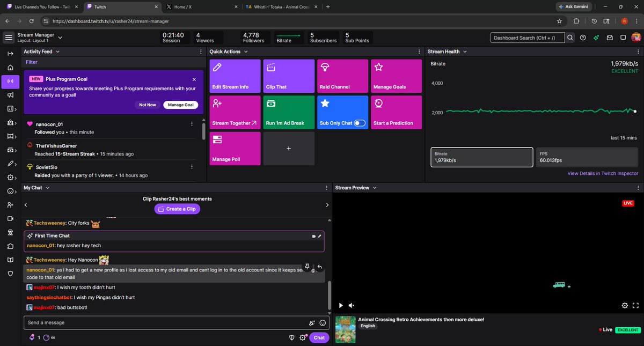The width and height of the screenshot is (644, 346).
Task: Unmute the Stream Preview audio
Action: tap(352, 305)
